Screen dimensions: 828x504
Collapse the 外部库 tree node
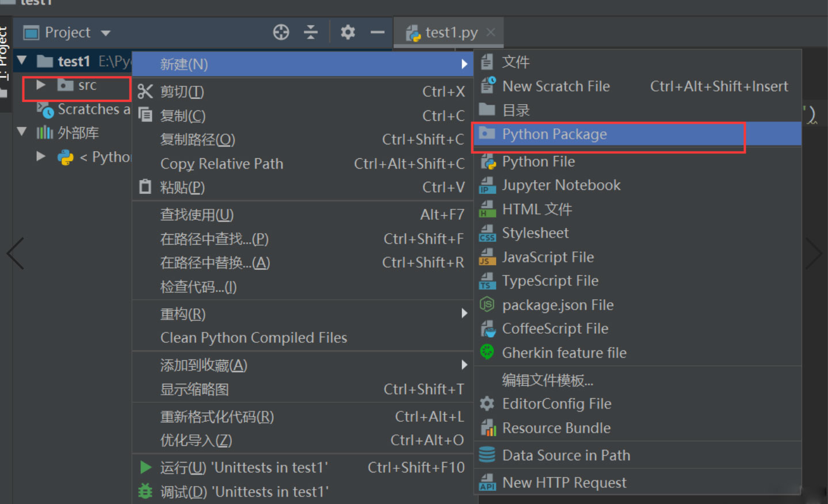[22, 132]
